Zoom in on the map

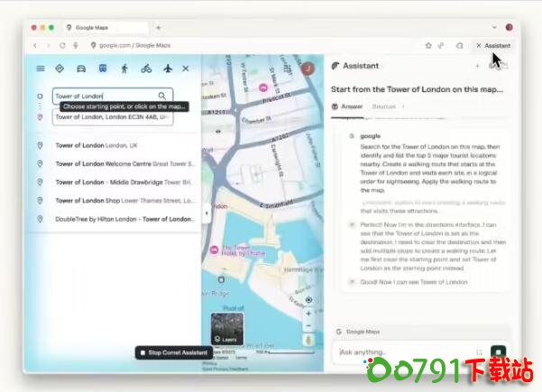tap(308, 314)
